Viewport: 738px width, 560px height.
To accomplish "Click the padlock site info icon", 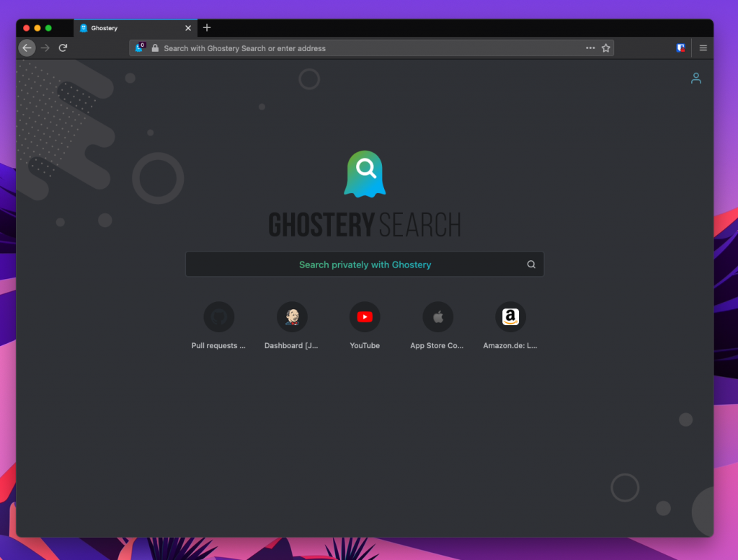I will click(x=155, y=48).
